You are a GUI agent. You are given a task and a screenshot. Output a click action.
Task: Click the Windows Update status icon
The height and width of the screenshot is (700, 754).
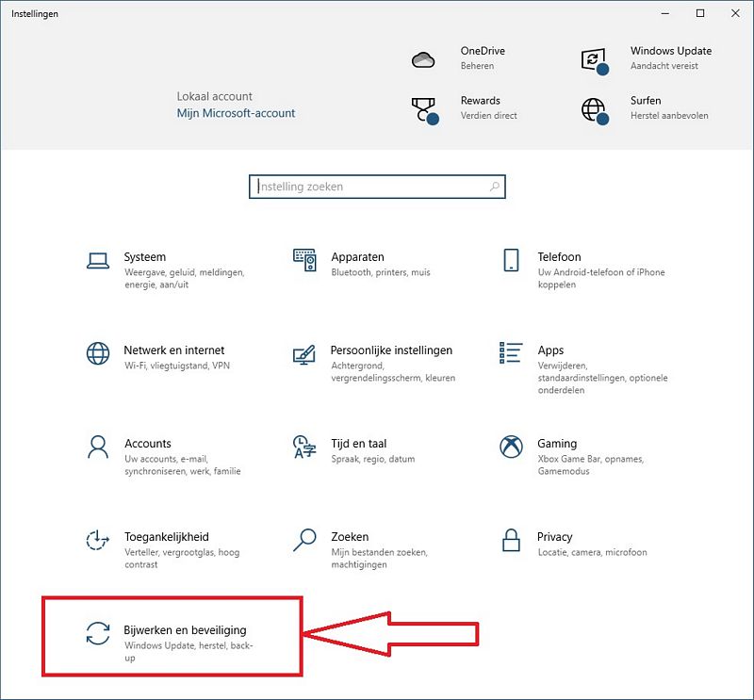coord(595,61)
